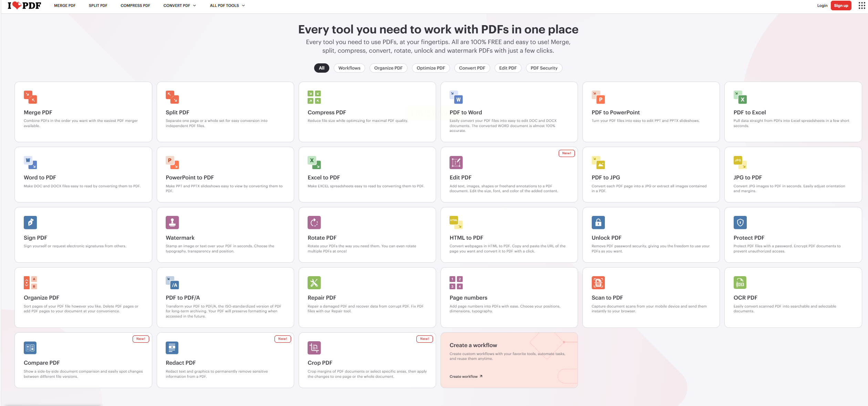Viewport: 868px width, 406px height.
Task: Click the Unlock PDF padlock icon
Action: (598, 222)
